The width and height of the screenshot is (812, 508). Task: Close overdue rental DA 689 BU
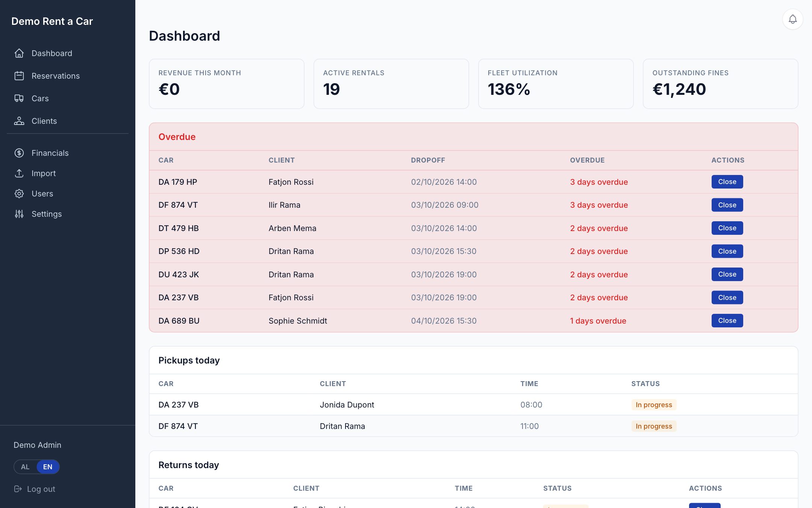click(727, 321)
